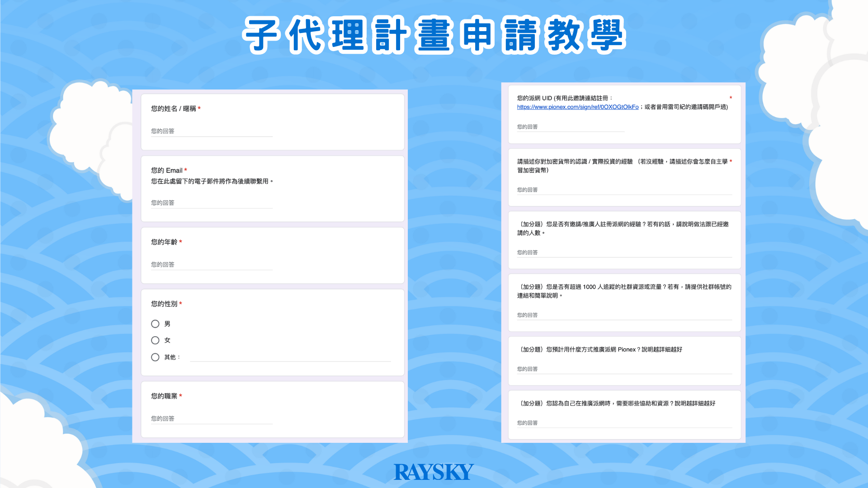Select the 女 gender radio button
The height and width of the screenshot is (488, 868).
(155, 340)
